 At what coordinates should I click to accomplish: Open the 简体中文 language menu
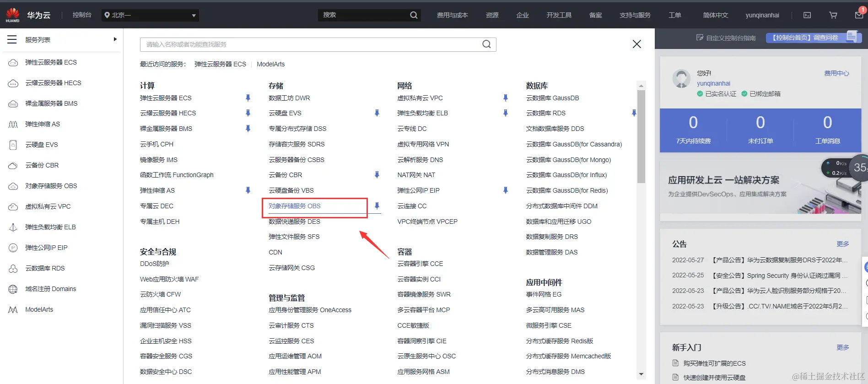click(715, 15)
